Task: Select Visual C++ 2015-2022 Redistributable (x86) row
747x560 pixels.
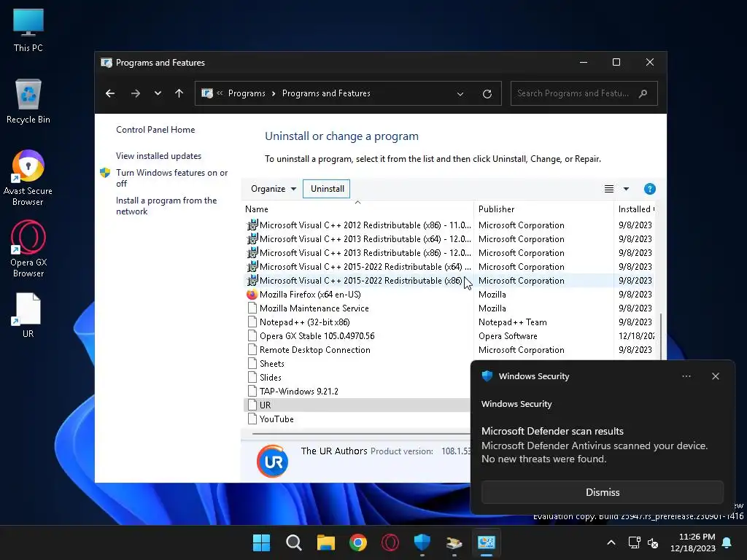Action: tap(450, 281)
